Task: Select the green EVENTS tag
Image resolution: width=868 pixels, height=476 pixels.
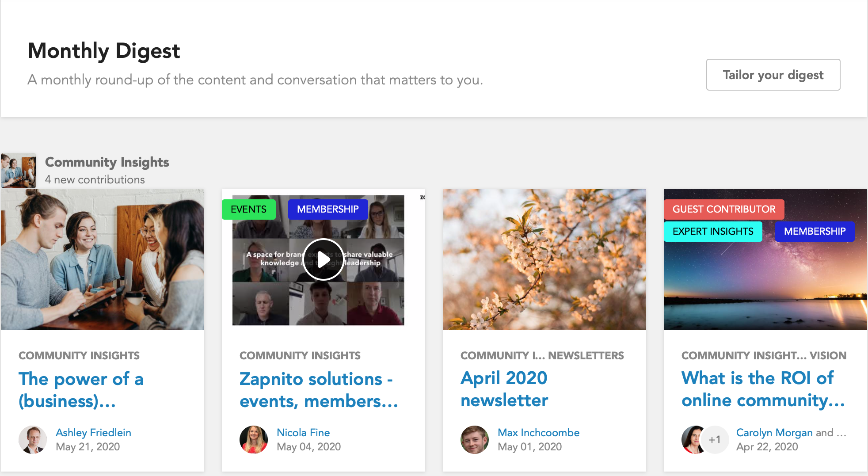Action: 248,209
